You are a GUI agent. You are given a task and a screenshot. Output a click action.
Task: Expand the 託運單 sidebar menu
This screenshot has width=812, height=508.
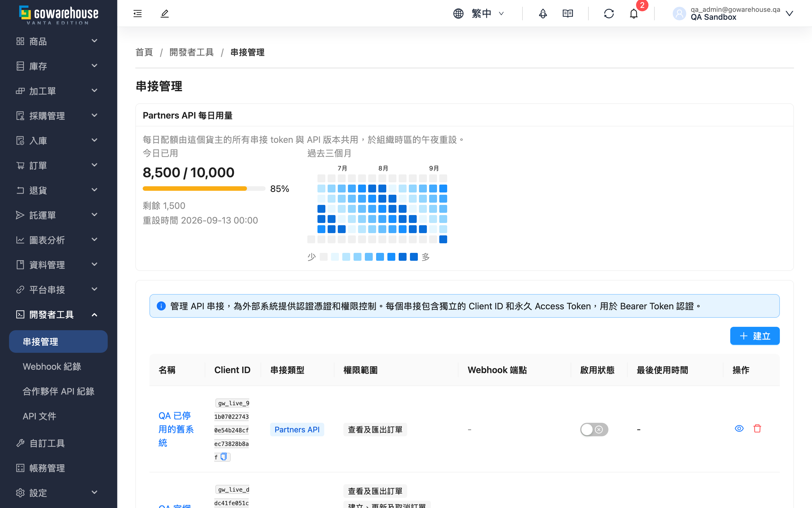click(x=58, y=215)
